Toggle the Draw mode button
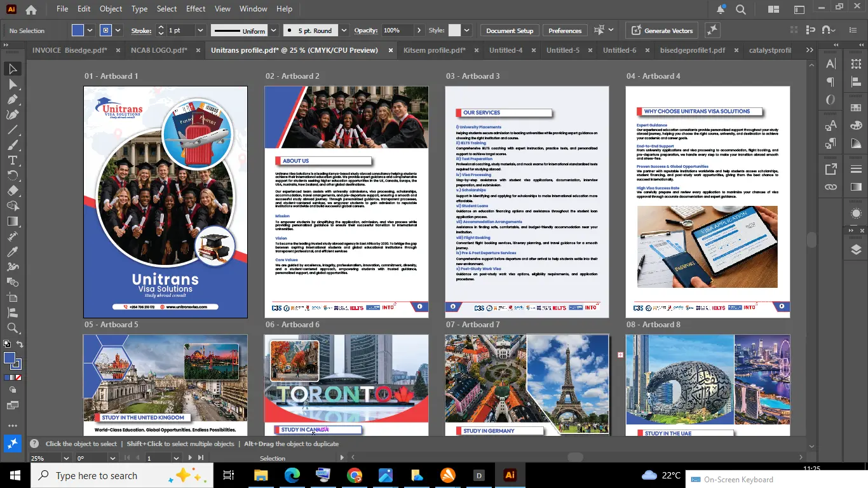The width and height of the screenshot is (868, 488). tap(13, 390)
